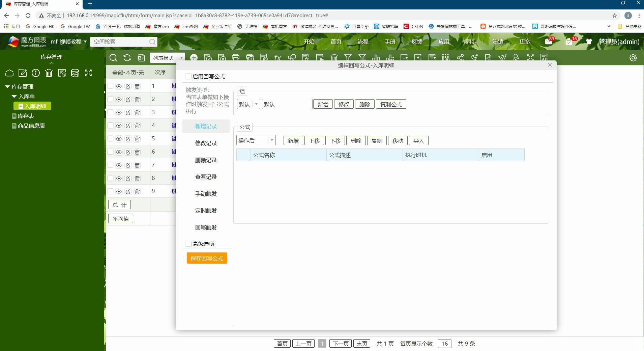
Task: Select 库存表 in the sidebar tree
Action: click(26, 116)
